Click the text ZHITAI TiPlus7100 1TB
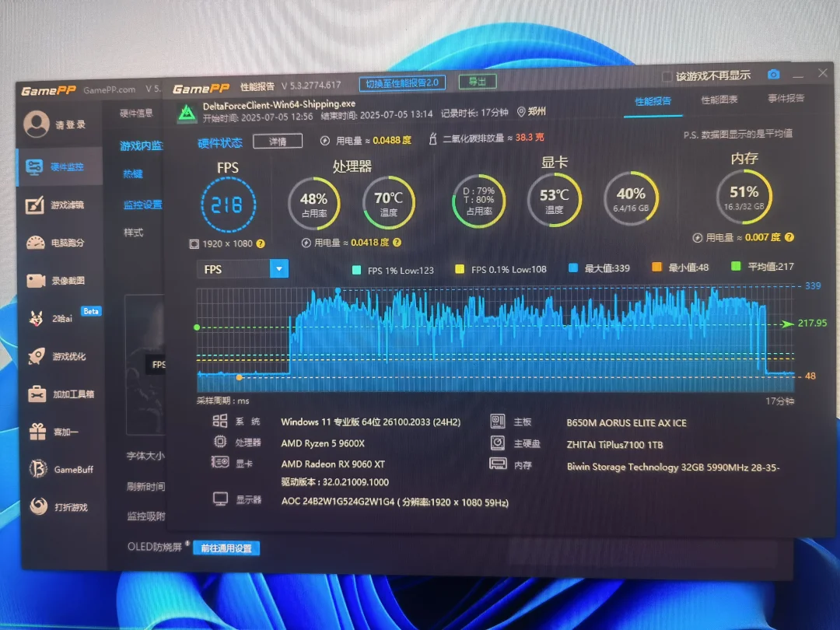Screen dimensions: 840x630 pos(614,445)
